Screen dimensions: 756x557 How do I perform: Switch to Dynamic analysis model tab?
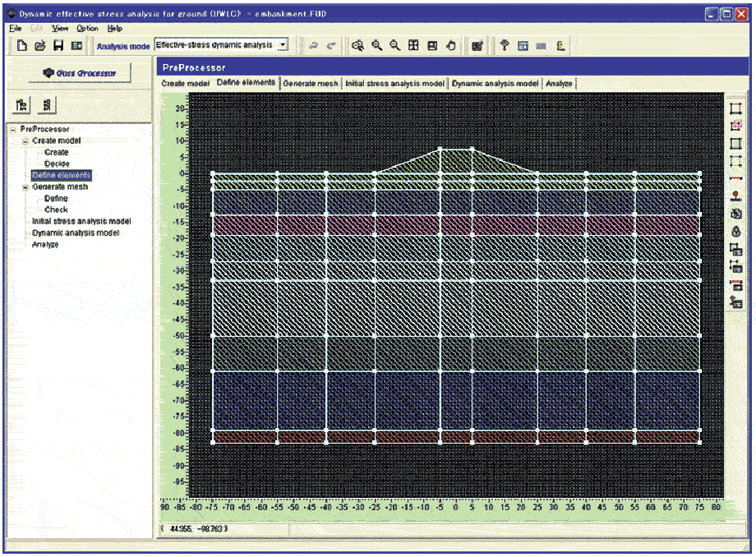(496, 83)
